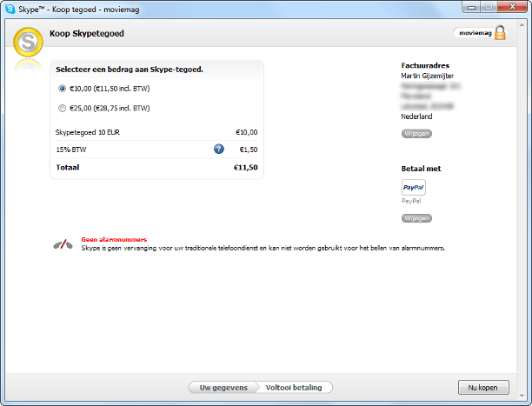Screen dimensions: 532x406
Task: Click the 'Nederland' address line
Action: pos(416,116)
